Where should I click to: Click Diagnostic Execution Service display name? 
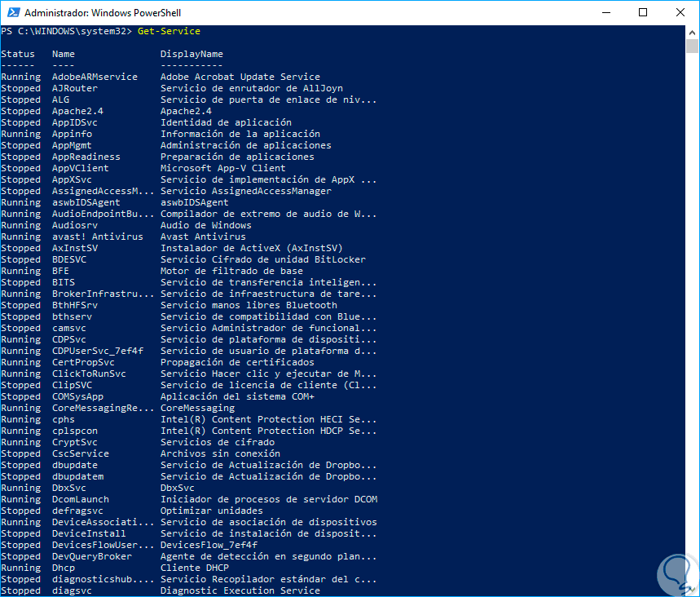pos(240,590)
